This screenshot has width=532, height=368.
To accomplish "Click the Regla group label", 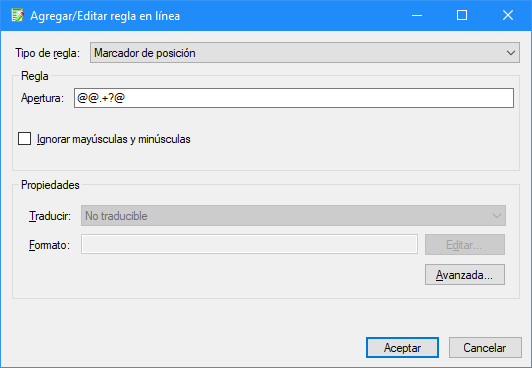I will pos(35,76).
